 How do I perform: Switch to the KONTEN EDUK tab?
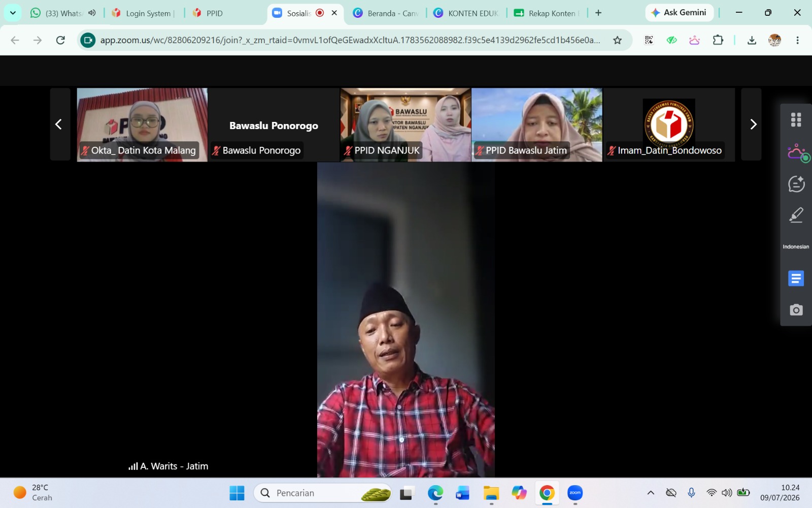coord(467,13)
